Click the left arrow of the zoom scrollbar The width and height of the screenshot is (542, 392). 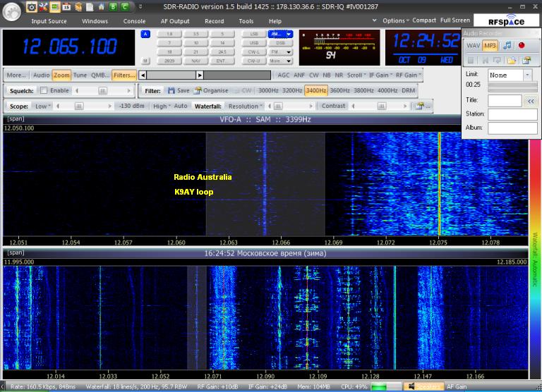(x=143, y=75)
